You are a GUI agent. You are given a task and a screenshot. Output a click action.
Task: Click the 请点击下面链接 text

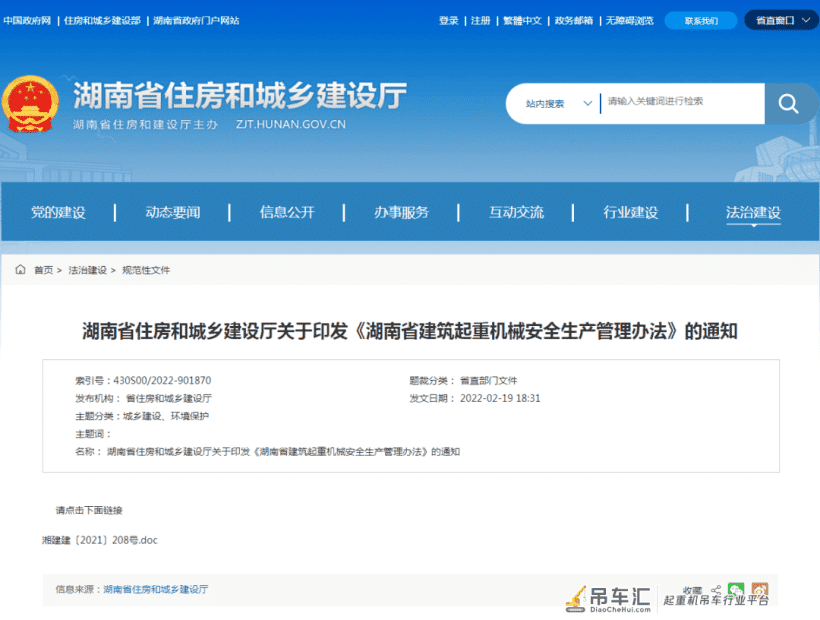pos(89,510)
